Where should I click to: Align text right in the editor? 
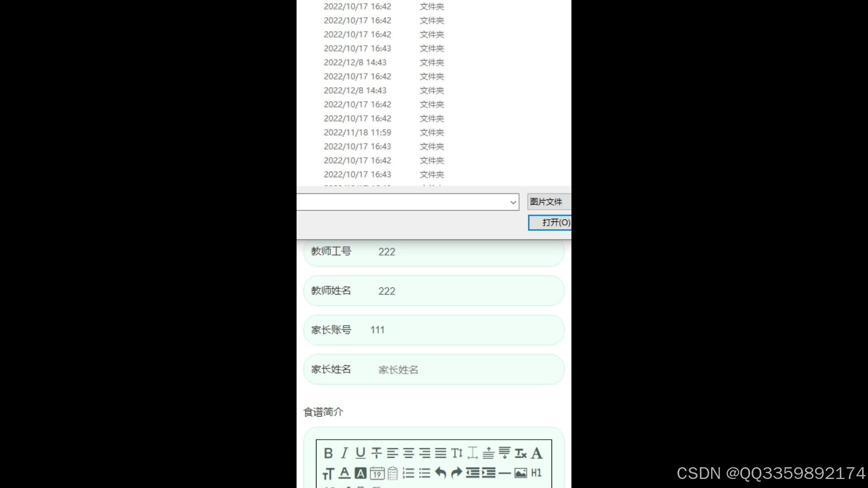pos(425,453)
